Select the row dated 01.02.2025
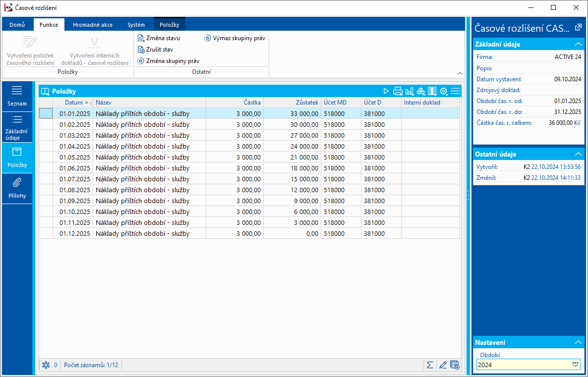Viewport: 588px width, 377px height. click(x=249, y=124)
